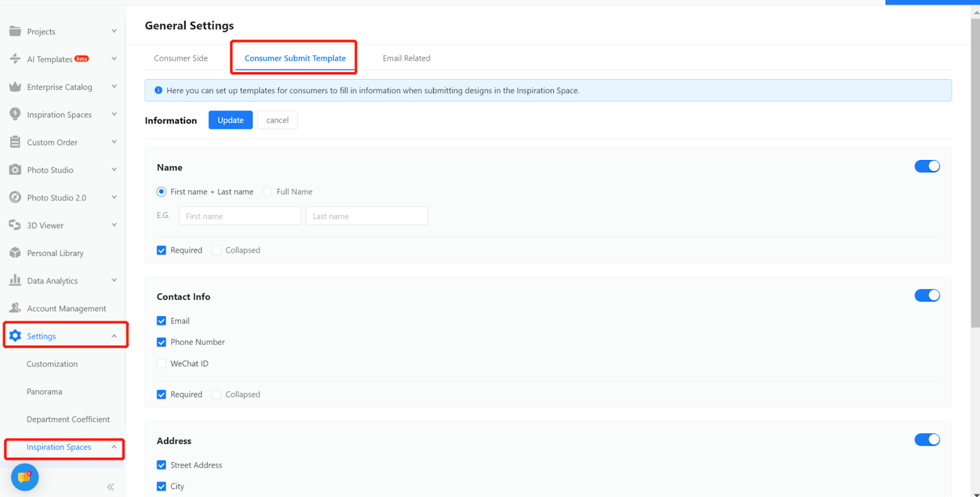
Task: Collapse the Settings menu chevron
Action: pos(114,336)
